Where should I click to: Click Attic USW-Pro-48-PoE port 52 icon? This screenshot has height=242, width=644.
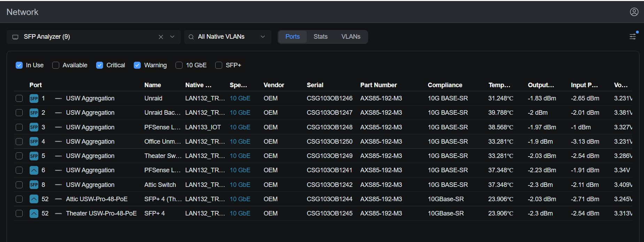(x=34, y=199)
